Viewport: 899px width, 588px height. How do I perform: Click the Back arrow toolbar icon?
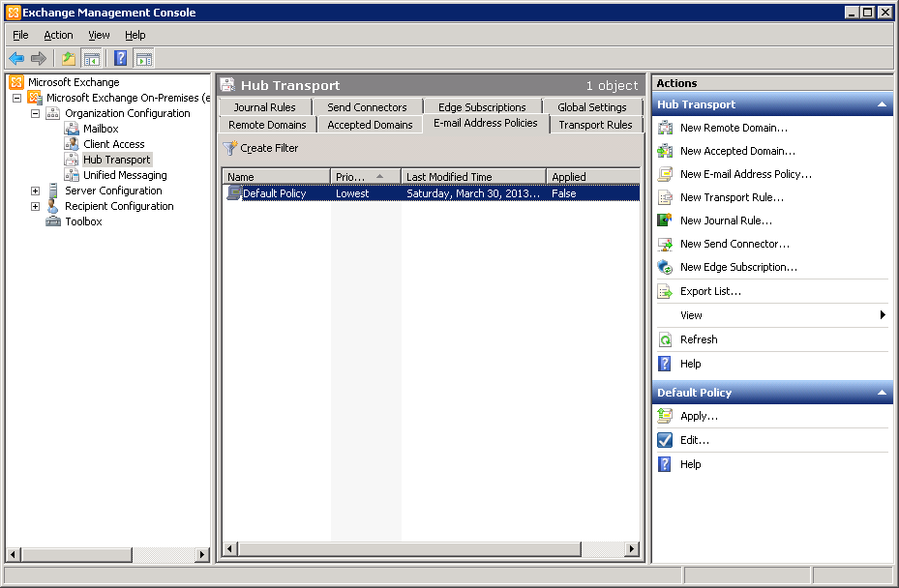coord(16,58)
